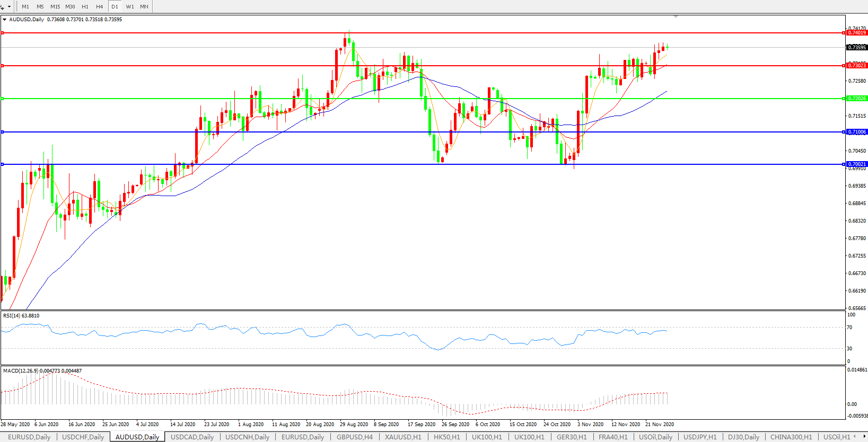The height and width of the screenshot is (442, 868).
Task: Click the M30 timeframe button
Action: (70, 7)
